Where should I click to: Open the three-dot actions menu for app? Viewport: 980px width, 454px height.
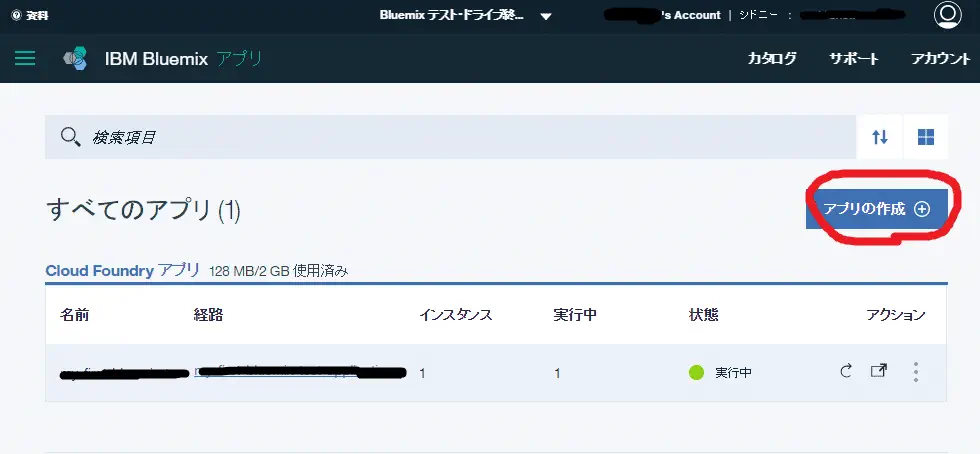point(916,372)
